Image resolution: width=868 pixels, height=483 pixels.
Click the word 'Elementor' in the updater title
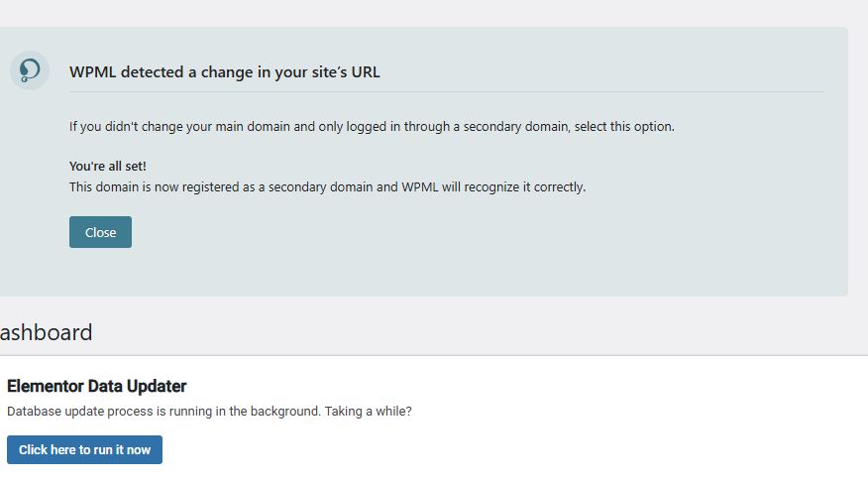pos(45,386)
